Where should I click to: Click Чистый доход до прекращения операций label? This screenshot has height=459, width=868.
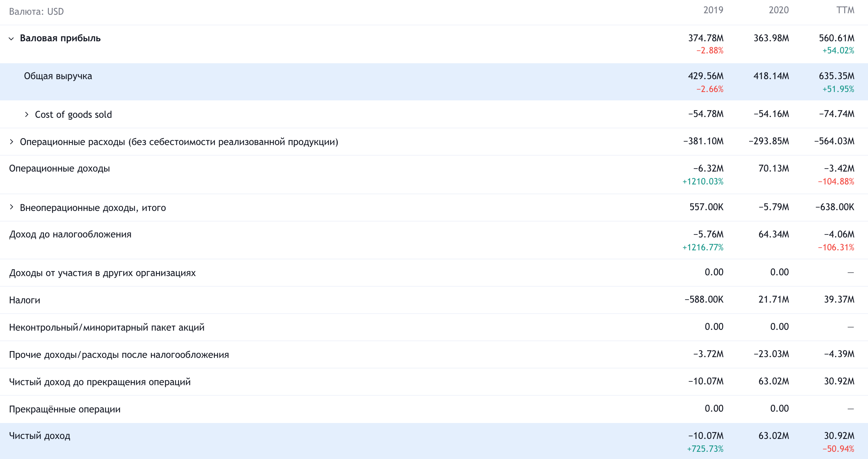tap(100, 382)
